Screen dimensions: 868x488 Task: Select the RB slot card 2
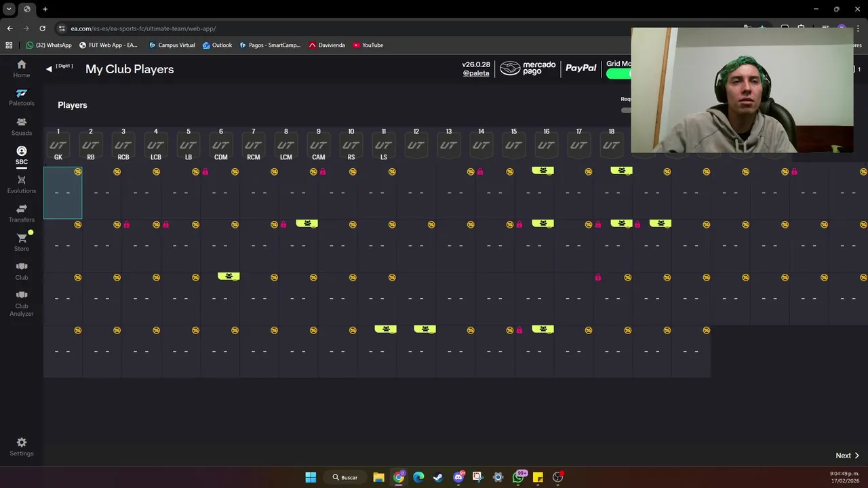pyautogui.click(x=91, y=146)
